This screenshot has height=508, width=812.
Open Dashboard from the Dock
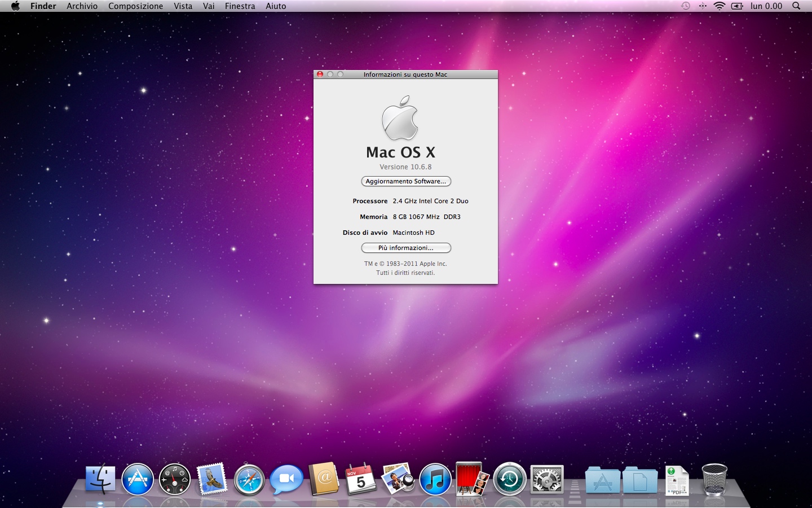174,479
